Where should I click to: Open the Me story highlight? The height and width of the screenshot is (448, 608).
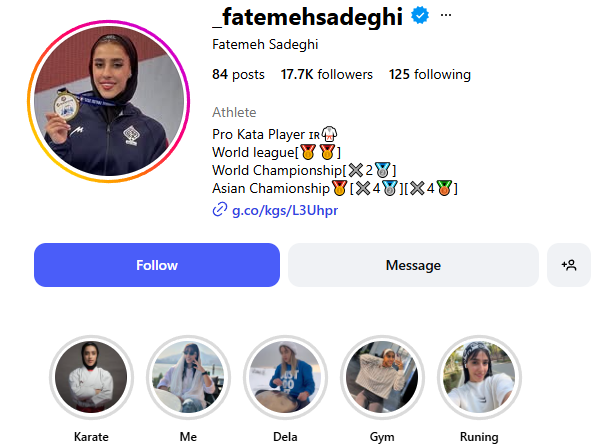188,377
